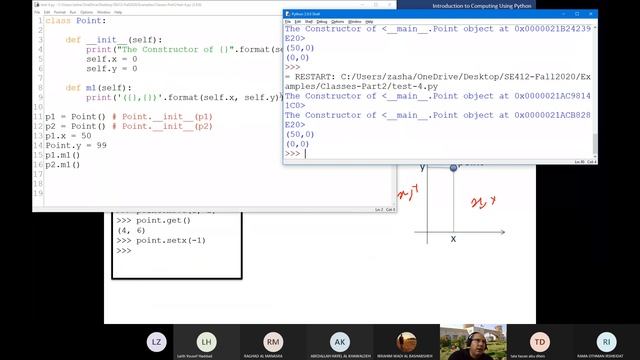This screenshot has width=640, height=360.
Task: Select RM participant avatar
Action: pyautogui.click(x=273, y=342)
